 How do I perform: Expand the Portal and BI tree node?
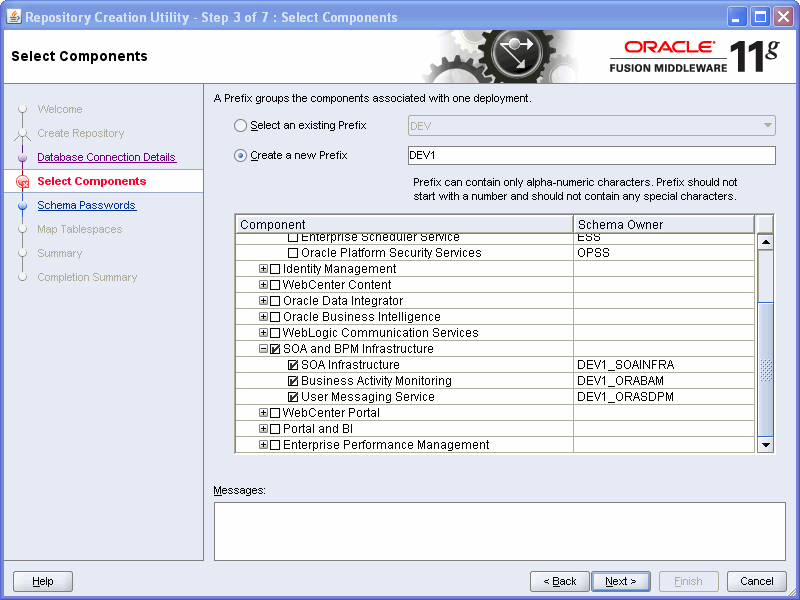tap(263, 429)
